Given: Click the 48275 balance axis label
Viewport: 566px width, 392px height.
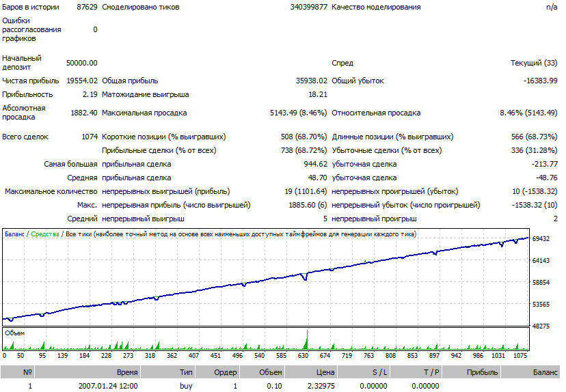Looking at the screenshot, I should click(541, 326).
